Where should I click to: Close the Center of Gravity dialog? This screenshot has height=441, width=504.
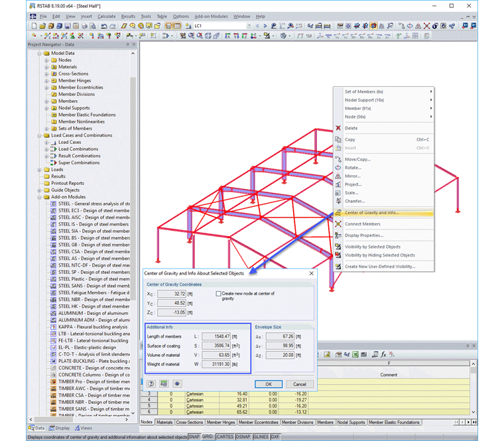pos(311,273)
